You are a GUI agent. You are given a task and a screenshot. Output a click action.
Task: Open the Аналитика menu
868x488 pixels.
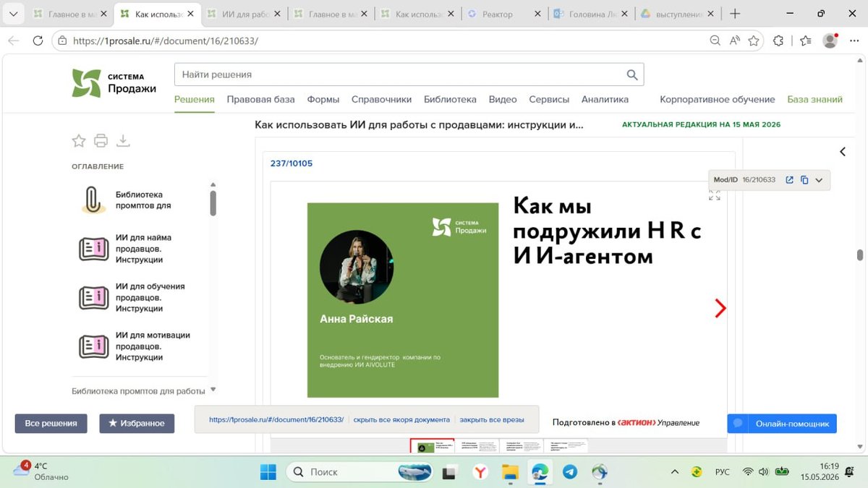click(605, 100)
